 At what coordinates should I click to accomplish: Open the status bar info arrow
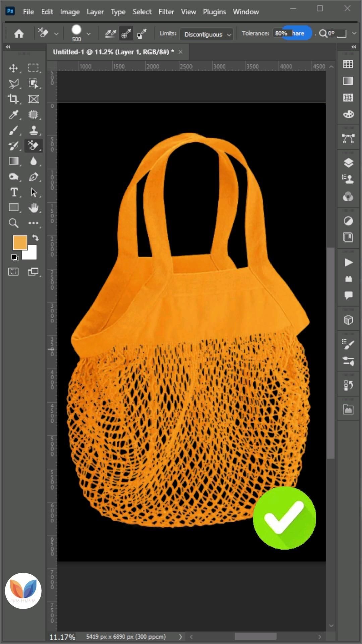(181, 636)
